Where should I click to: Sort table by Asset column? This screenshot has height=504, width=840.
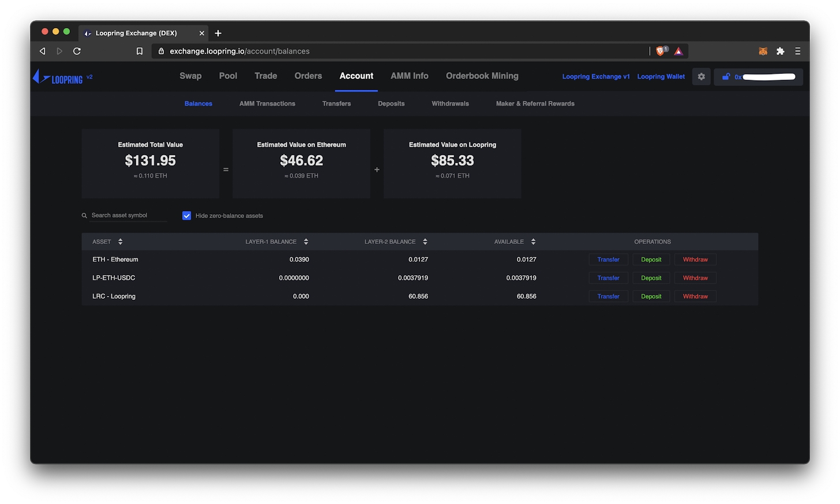pyautogui.click(x=120, y=242)
